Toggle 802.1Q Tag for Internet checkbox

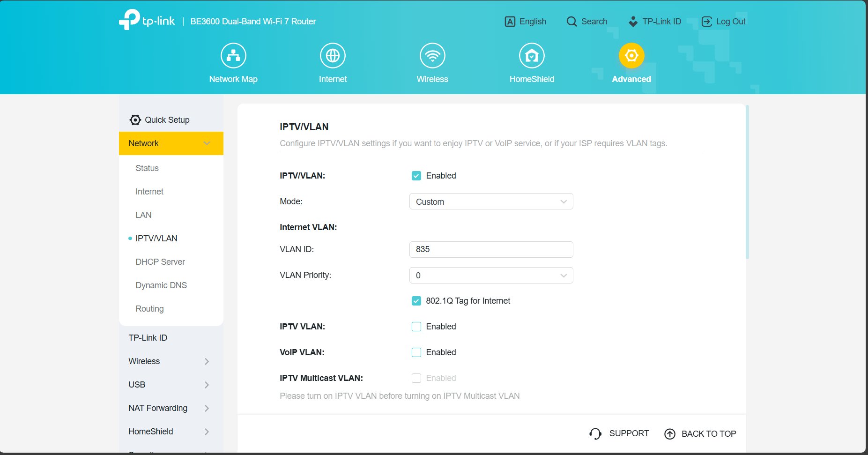416,301
